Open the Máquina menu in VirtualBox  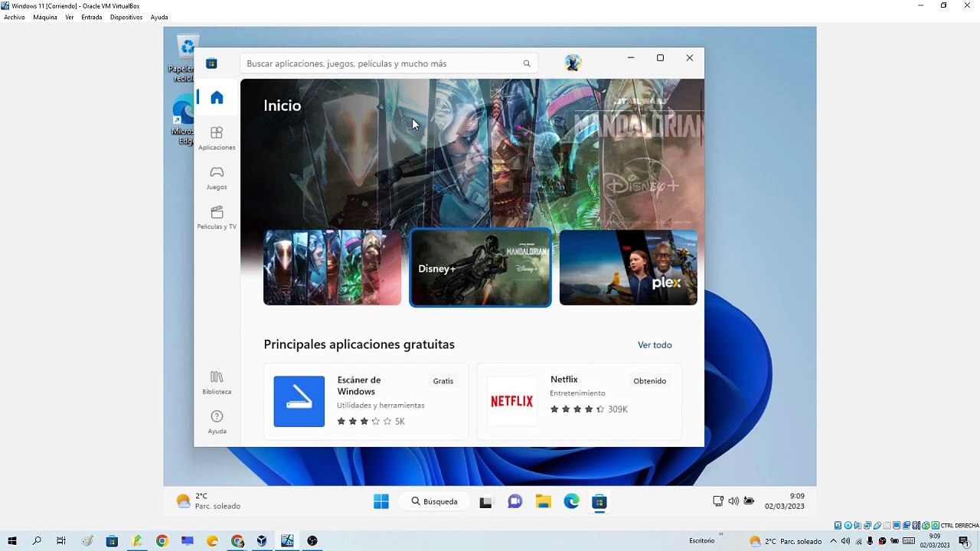[x=45, y=17]
